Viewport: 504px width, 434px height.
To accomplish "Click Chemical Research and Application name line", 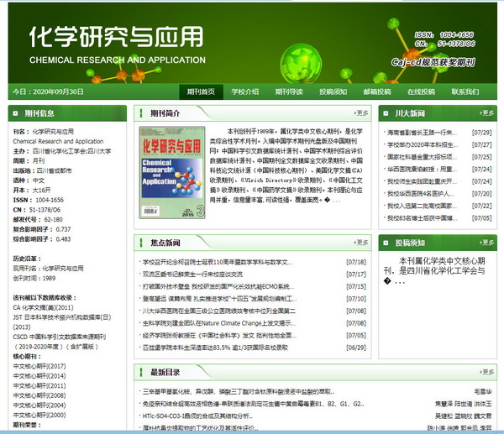I will coord(58,141).
